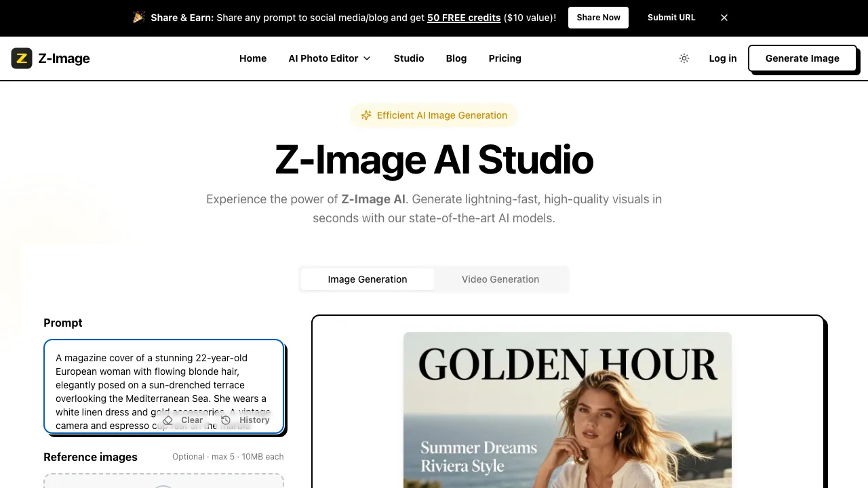Image resolution: width=868 pixels, height=488 pixels.
Task: Open the 50 FREE credits link
Action: pos(464,18)
